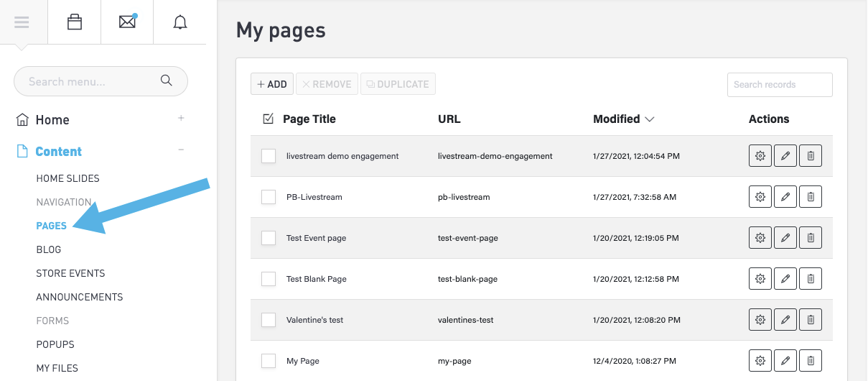Click gear icon for livestream demo engagement
This screenshot has height=381, width=868.
click(x=760, y=156)
